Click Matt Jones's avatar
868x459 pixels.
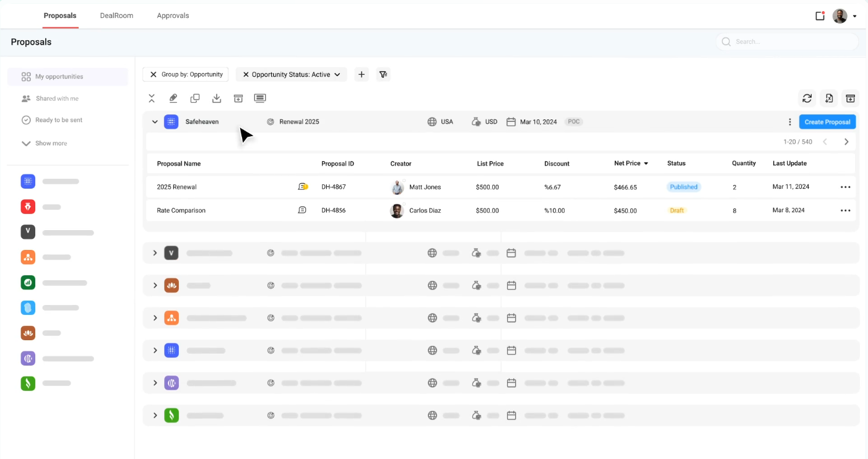(x=397, y=187)
